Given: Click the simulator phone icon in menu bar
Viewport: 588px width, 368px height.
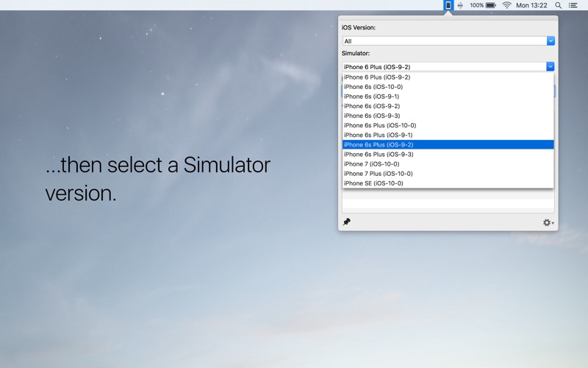Looking at the screenshot, I should [x=448, y=5].
